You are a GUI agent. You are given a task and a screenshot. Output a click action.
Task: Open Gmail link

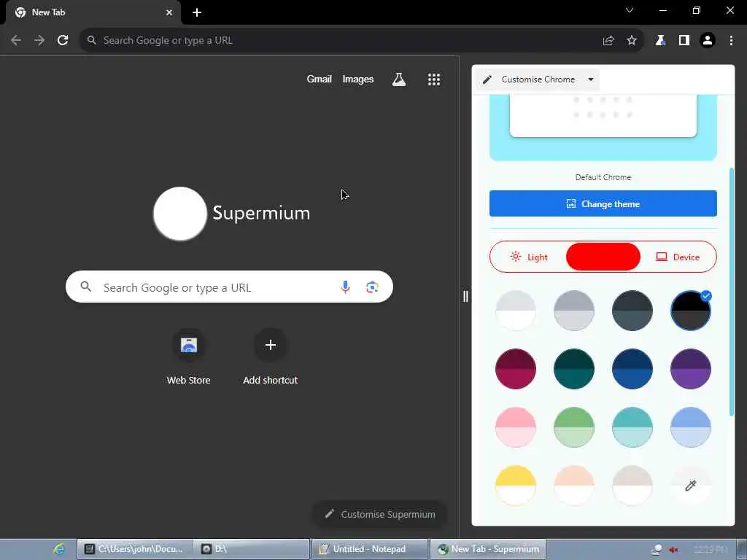[319, 79]
